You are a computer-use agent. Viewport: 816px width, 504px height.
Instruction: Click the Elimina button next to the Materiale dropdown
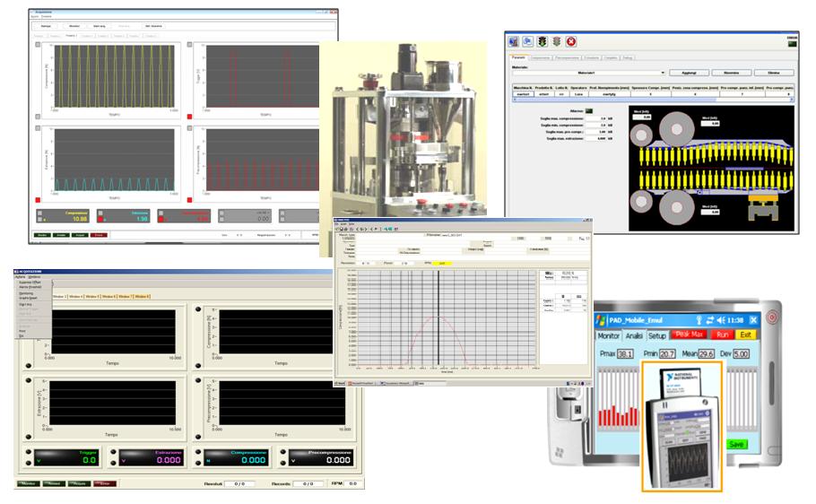pyautogui.click(x=774, y=73)
